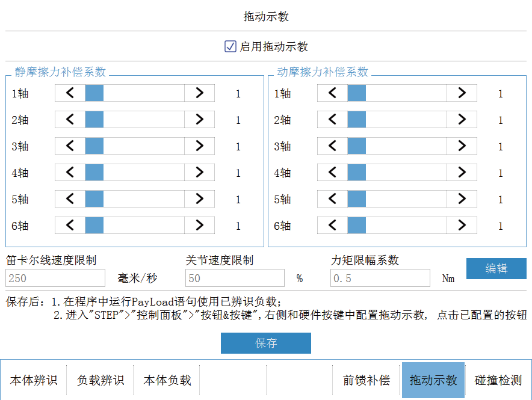Click the 笛卡尔线速度限制 input field
Image resolution: width=532 pixels, height=400 pixels.
[55, 278]
